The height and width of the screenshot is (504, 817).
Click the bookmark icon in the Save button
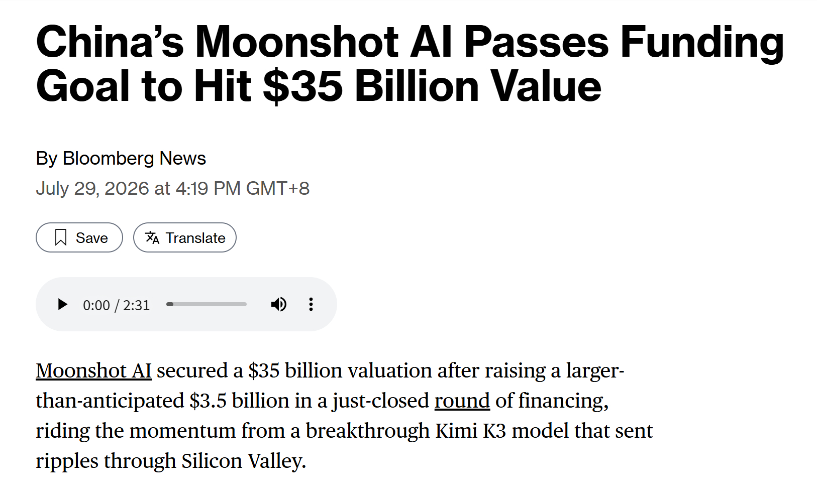pos(61,237)
